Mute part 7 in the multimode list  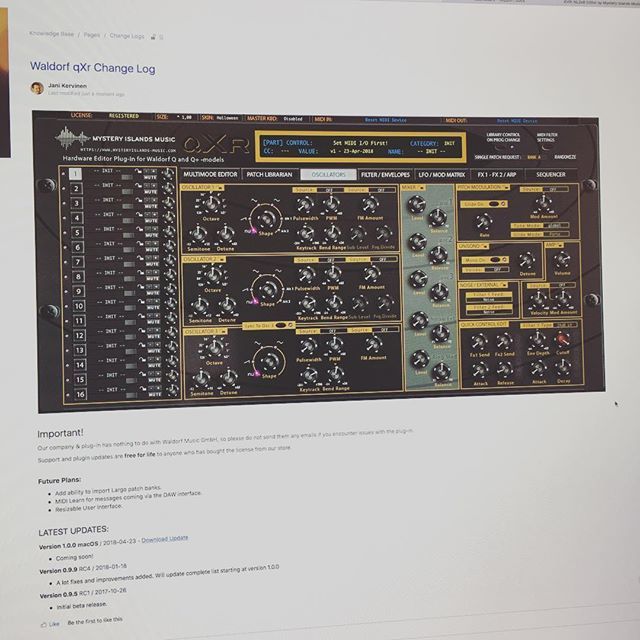(153, 264)
